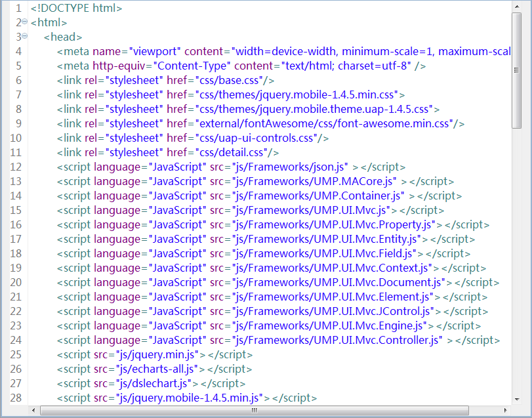Click the UMP.UI.Mvc.Engine.js src value
This screenshot has height=418, width=532.
pos(329,325)
